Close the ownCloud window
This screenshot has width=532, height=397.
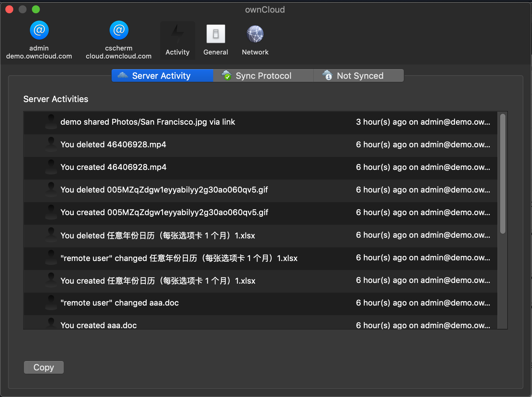pos(9,9)
